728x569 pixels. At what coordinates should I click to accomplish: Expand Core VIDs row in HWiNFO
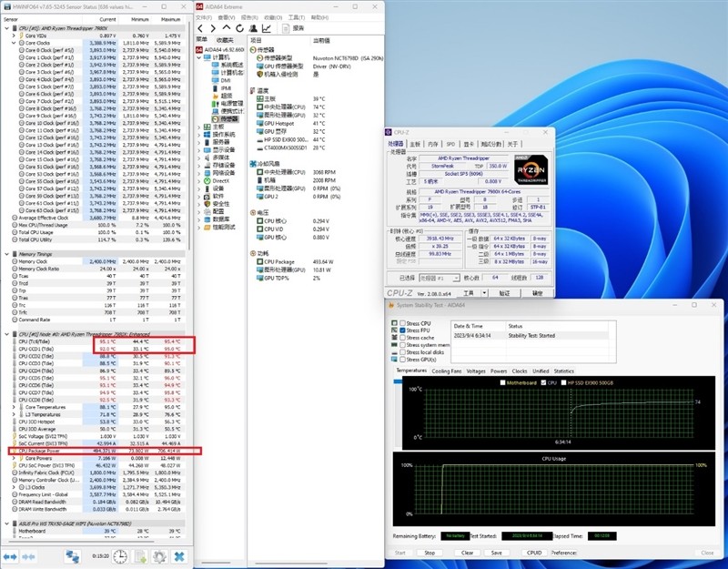click(14, 36)
